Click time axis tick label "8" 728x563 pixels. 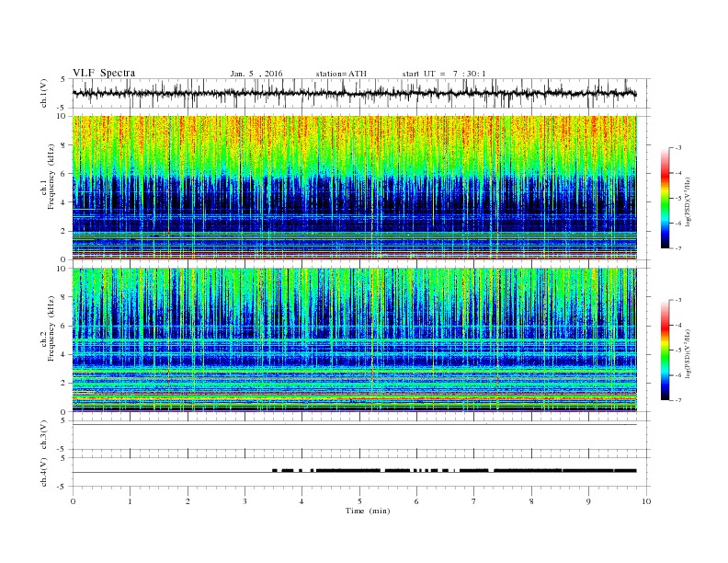[x=531, y=501]
